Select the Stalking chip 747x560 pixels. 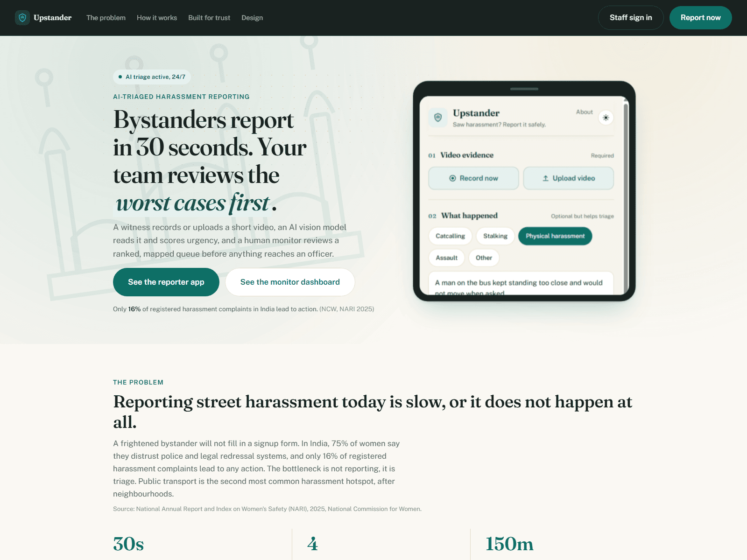click(x=495, y=236)
